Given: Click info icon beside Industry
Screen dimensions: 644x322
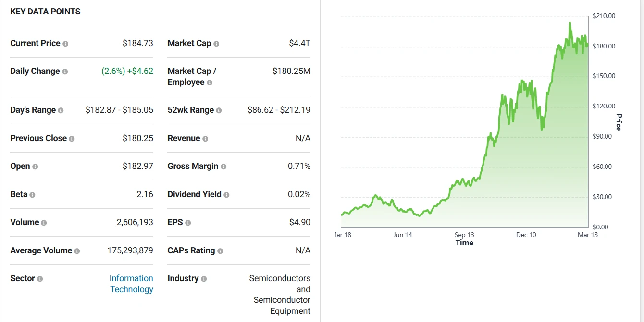Looking at the screenshot, I should [204, 279].
